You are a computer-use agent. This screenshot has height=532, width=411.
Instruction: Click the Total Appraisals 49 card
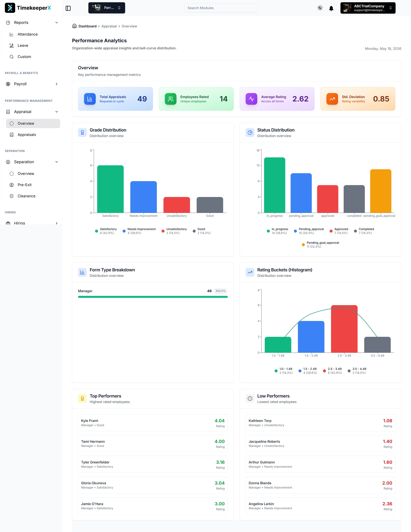click(115, 99)
